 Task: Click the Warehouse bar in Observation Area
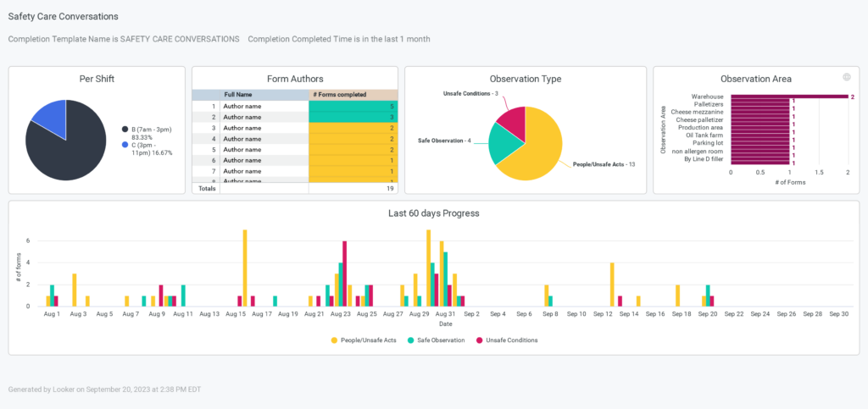(789, 97)
